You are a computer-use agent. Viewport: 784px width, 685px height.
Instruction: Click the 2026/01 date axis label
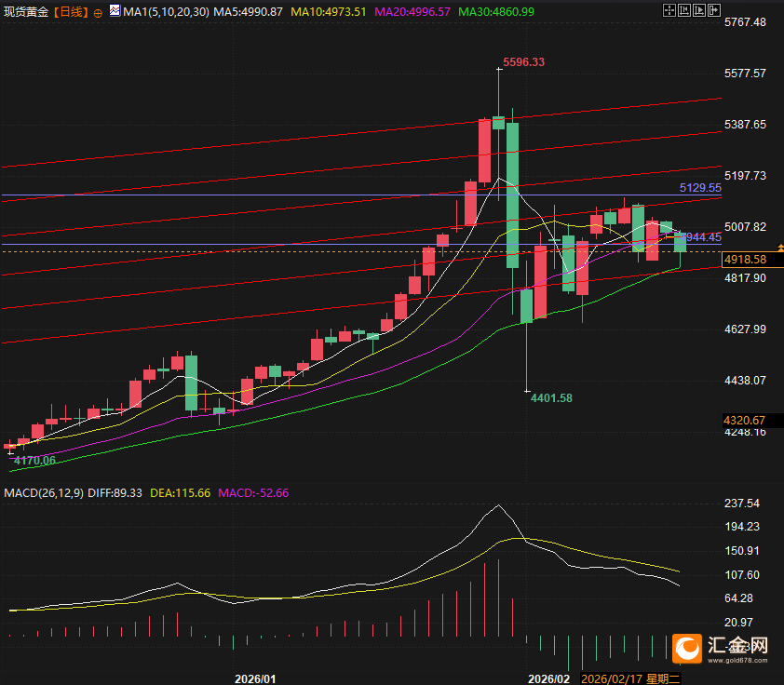pos(254,678)
